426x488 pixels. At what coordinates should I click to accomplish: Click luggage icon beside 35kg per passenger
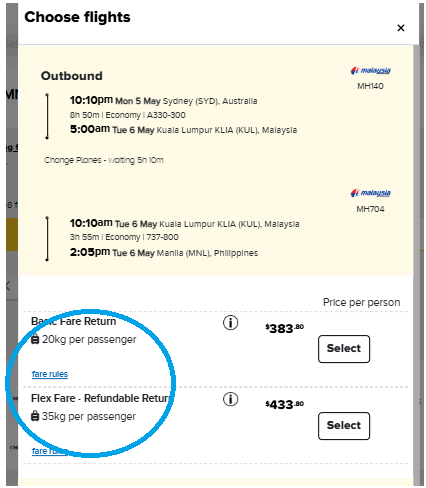point(35,416)
